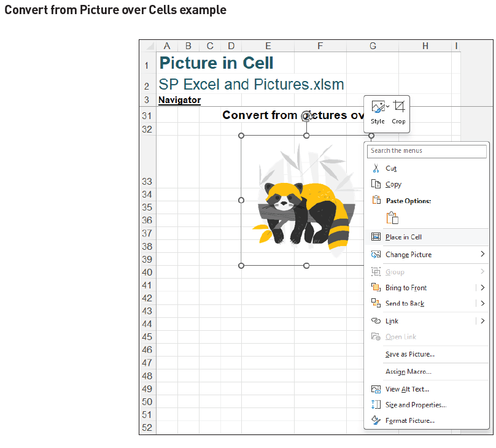
Task: Click the Copy icon in the context menu
Action: click(376, 184)
